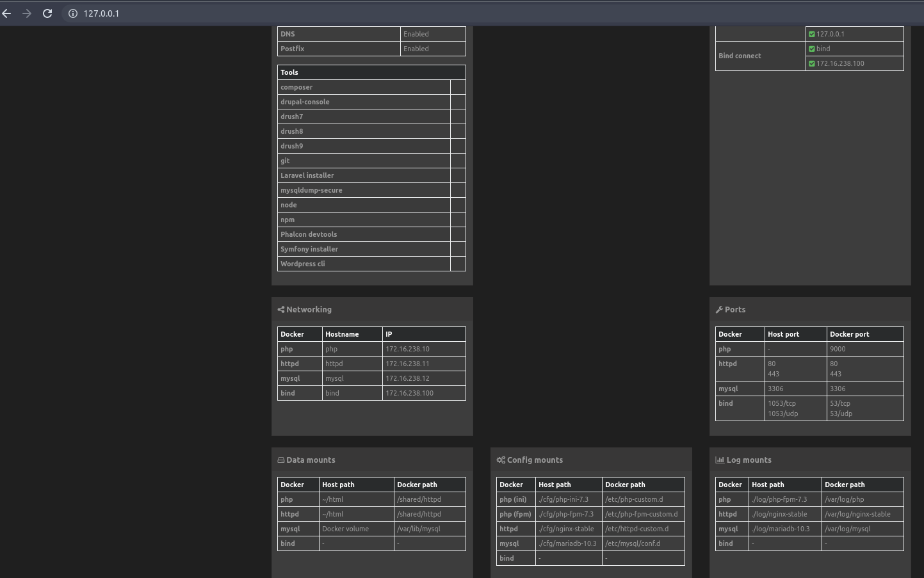Reload the Devilbox page
Image resolution: width=924 pixels, height=578 pixels.
(47, 13)
